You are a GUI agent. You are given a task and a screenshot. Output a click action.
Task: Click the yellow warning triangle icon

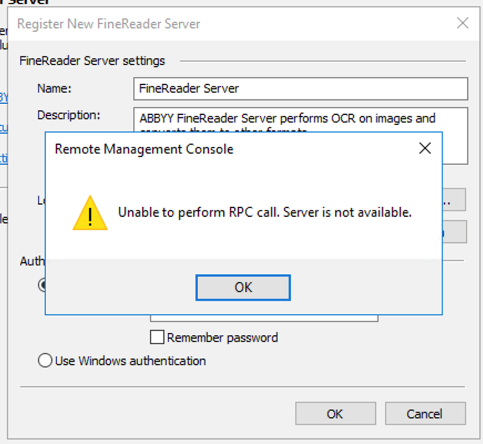[90, 214]
